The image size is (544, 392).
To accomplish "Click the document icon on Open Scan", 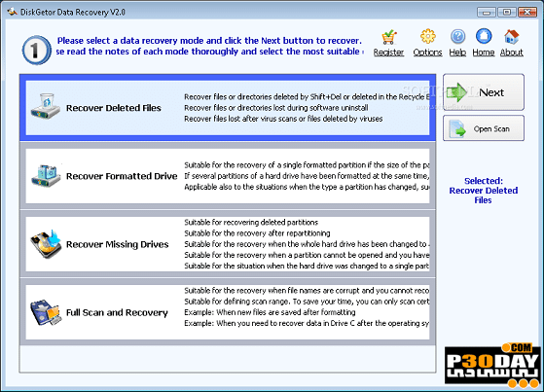I will 457,128.
